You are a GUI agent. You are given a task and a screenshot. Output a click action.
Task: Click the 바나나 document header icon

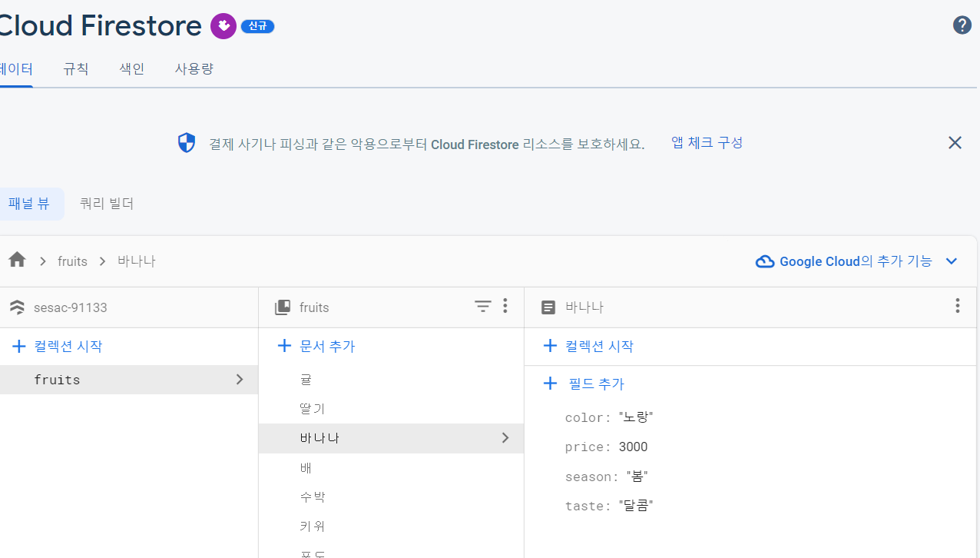pyautogui.click(x=548, y=307)
